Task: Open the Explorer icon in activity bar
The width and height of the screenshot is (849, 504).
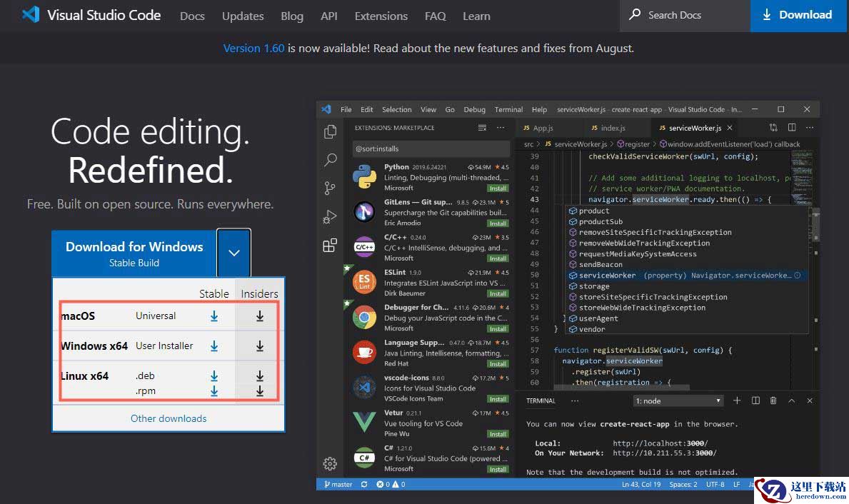Action: click(330, 131)
